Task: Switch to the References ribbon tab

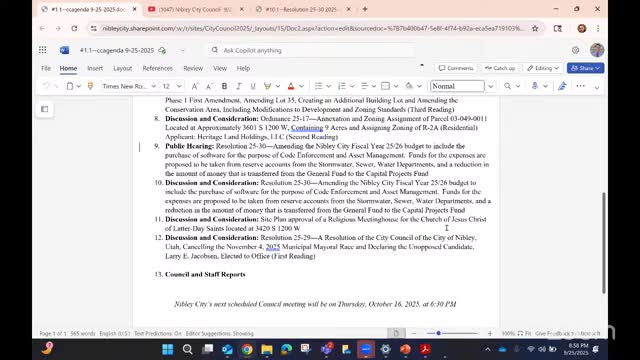Action: click(158, 68)
